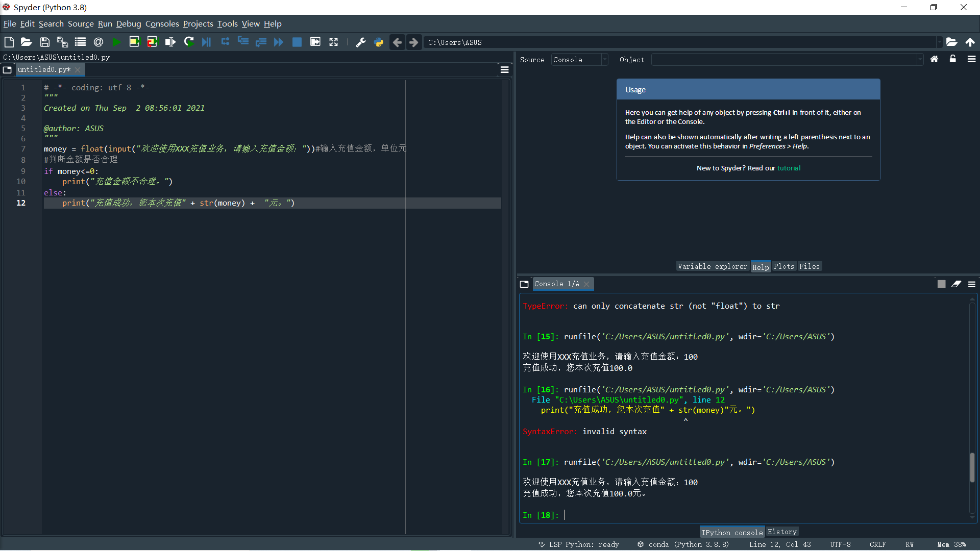
Task: Clear console with the eraser icon
Action: pos(956,284)
